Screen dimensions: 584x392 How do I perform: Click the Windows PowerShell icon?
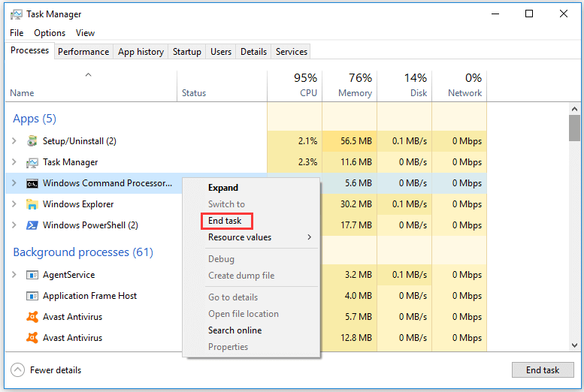[32, 225]
